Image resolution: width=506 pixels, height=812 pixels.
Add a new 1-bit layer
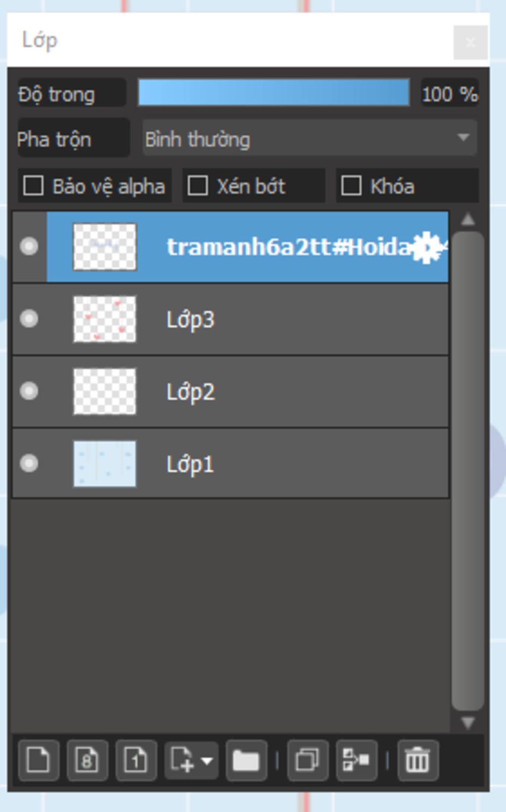coord(136,760)
